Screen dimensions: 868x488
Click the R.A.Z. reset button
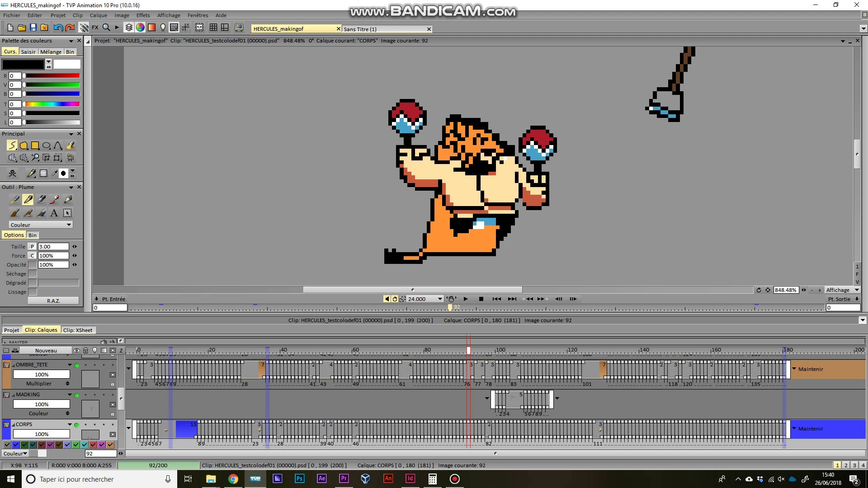[x=53, y=300]
